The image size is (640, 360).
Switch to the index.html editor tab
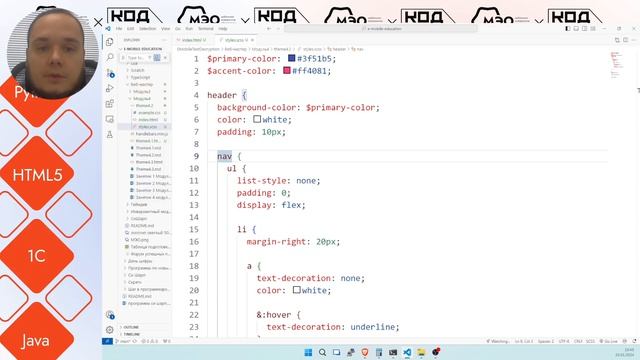tap(193, 40)
